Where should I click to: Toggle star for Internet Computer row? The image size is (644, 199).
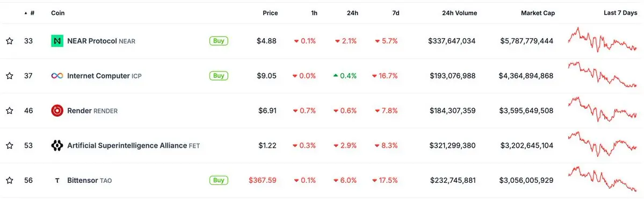tap(10, 76)
